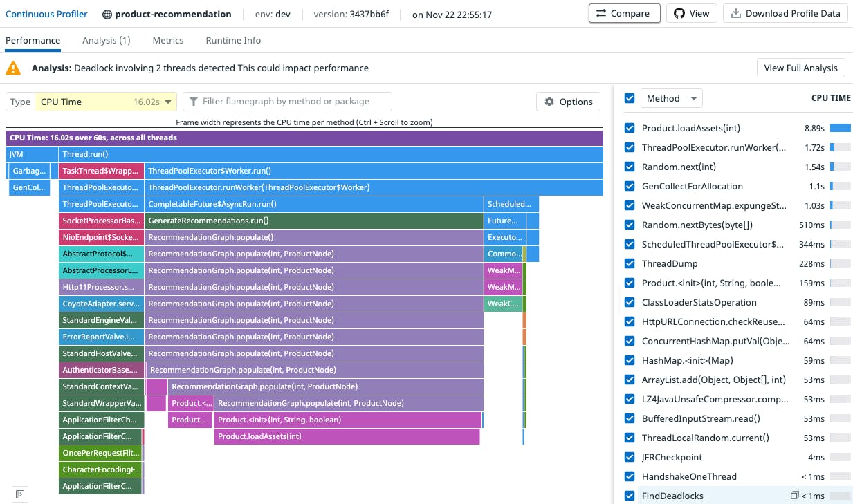Open the Runtime Info tab
Viewport: 853px width, 504px height.
(x=232, y=40)
